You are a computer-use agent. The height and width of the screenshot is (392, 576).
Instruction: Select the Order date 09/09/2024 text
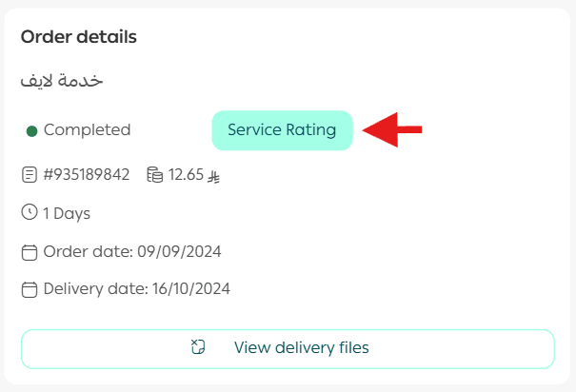(132, 251)
